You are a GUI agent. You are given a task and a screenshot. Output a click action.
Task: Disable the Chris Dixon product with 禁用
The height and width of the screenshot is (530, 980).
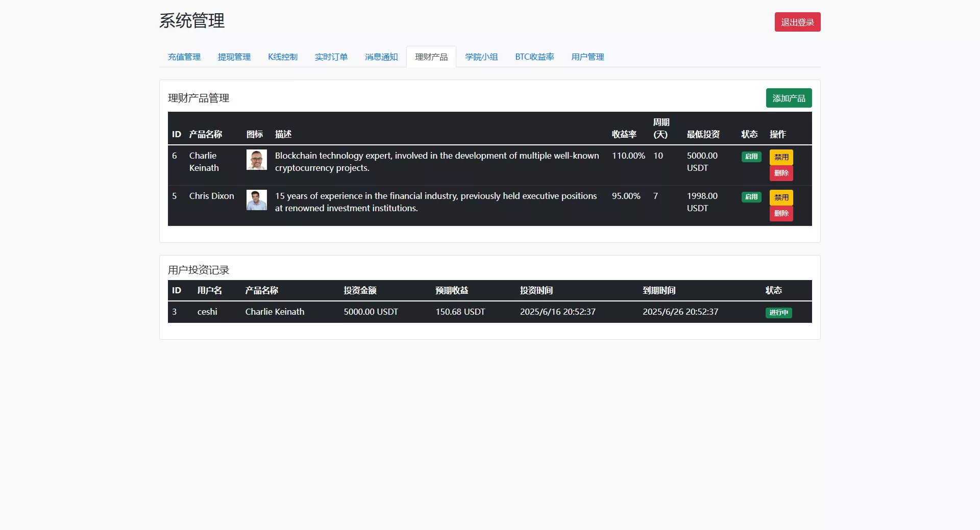coord(781,197)
